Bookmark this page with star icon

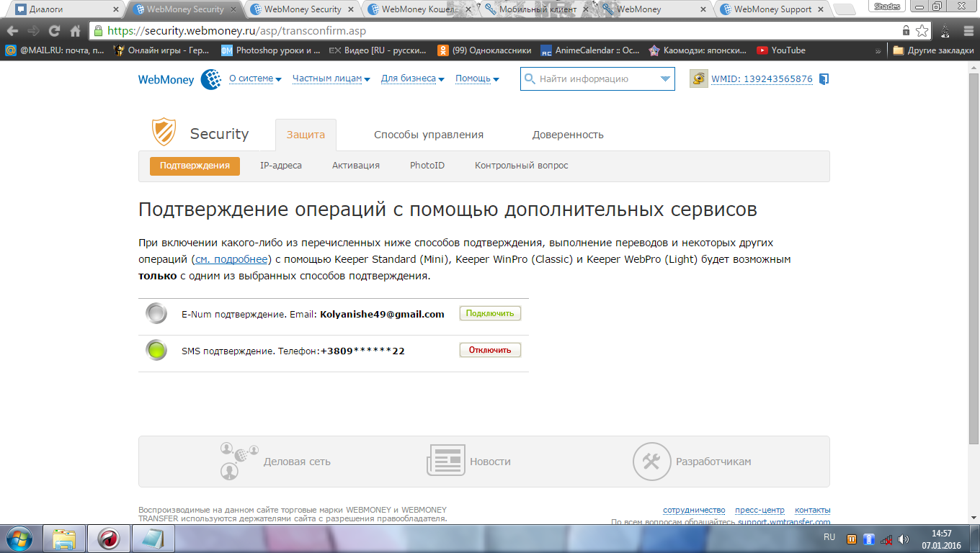pos(922,31)
